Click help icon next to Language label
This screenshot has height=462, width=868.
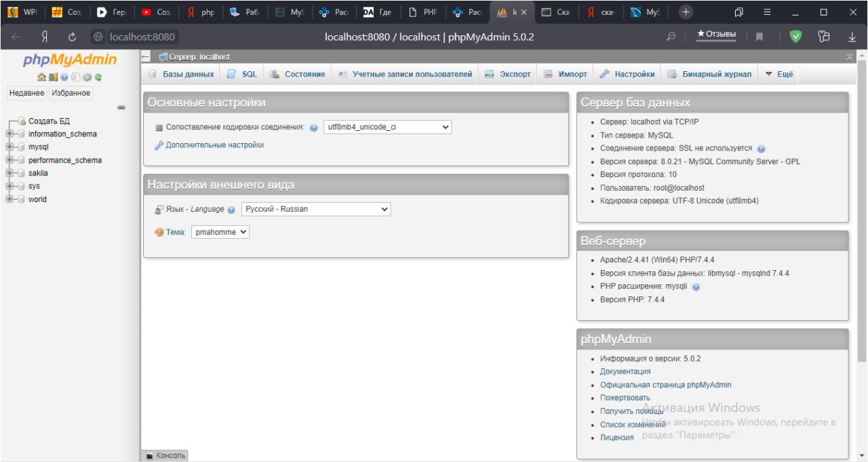232,210
